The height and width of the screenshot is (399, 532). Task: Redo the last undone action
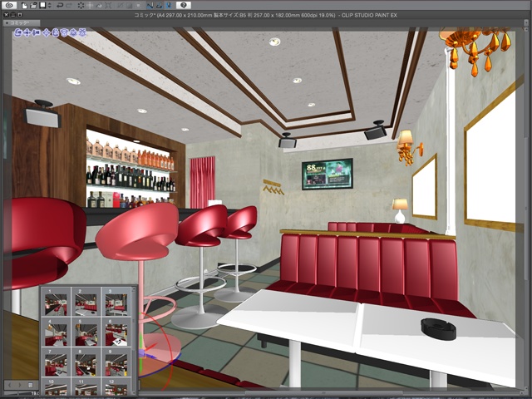pos(69,6)
